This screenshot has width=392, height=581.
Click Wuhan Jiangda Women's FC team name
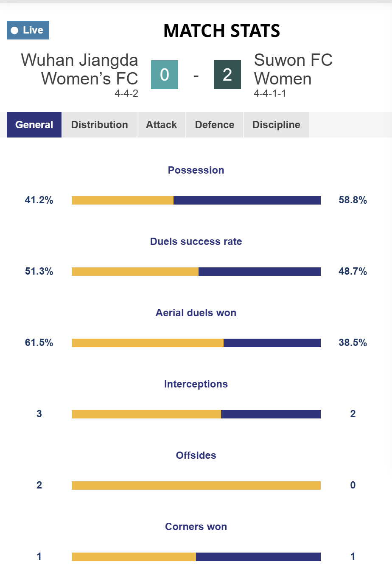80,69
